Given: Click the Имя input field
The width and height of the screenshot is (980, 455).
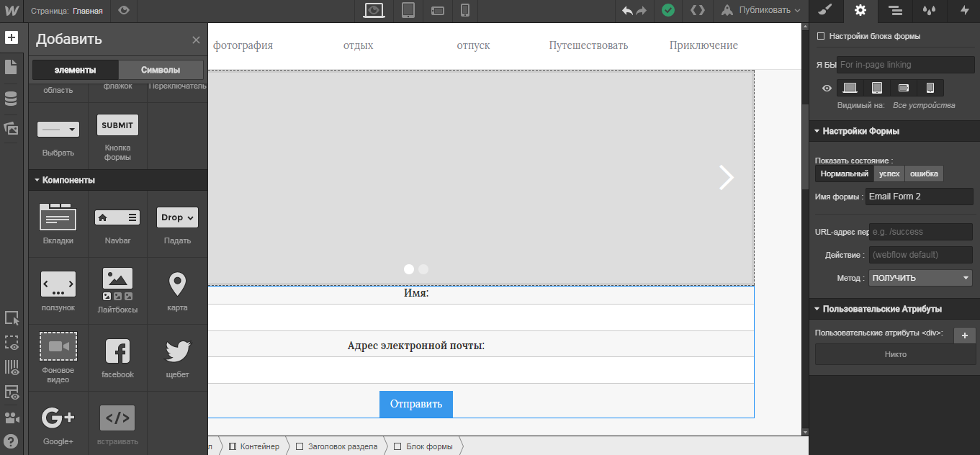Looking at the screenshot, I should point(481,317).
